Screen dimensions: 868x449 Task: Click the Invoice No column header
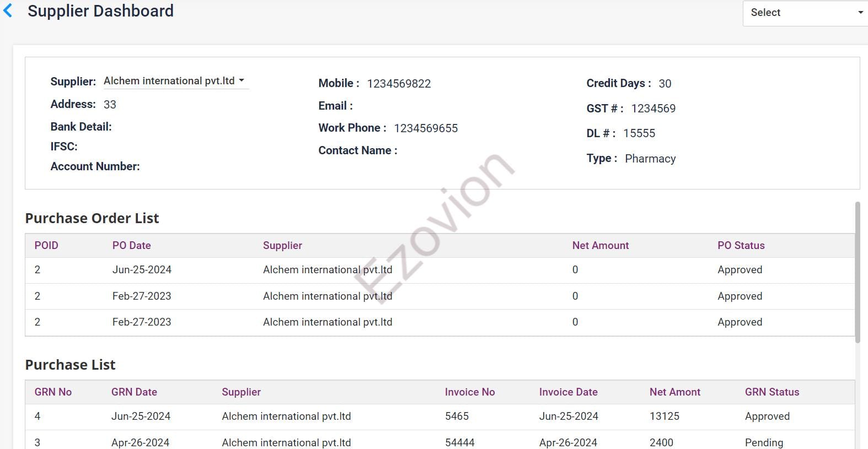coord(469,392)
